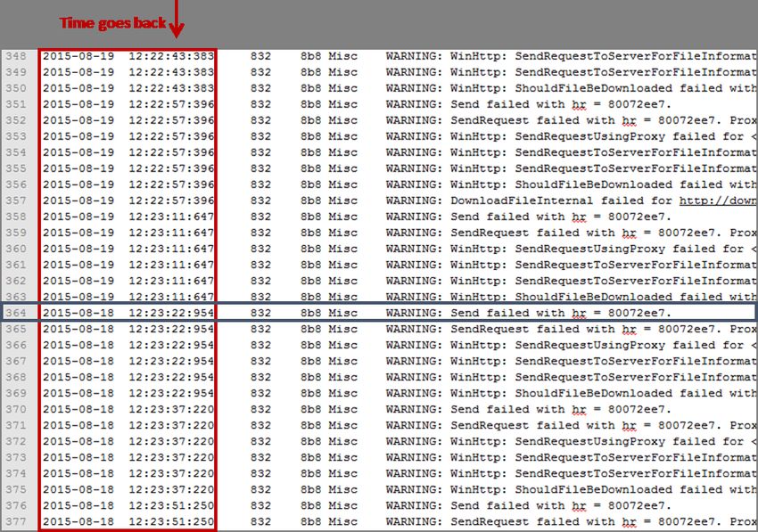Click the 12:23:51:250 timestamp on line 376
This screenshot has height=532, width=758.
(x=171, y=505)
